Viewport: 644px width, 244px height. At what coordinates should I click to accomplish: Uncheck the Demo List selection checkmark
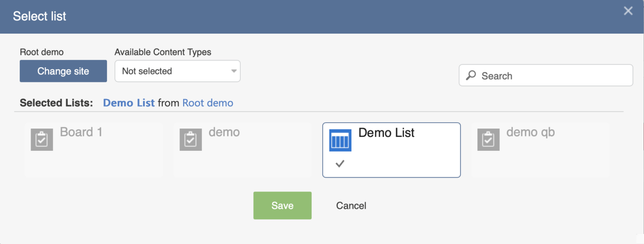click(x=340, y=164)
